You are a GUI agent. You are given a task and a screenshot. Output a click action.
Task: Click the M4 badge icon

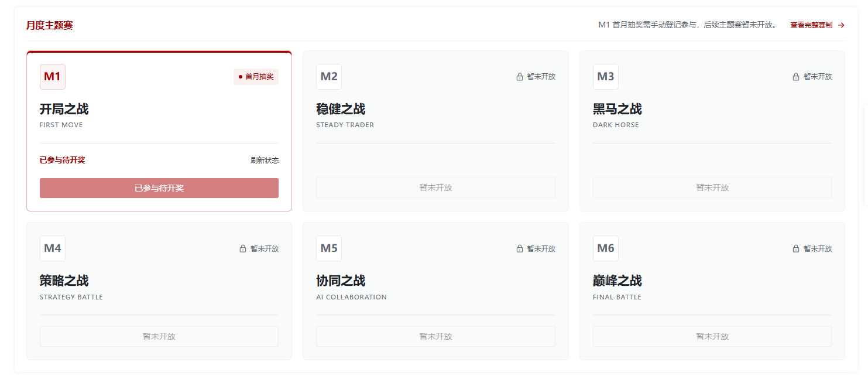tap(53, 248)
